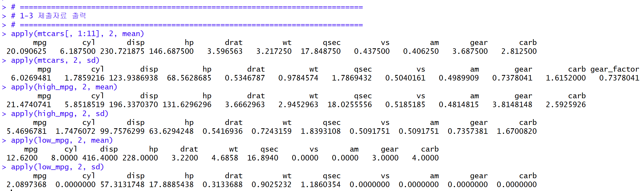Click the low_mpg mean value 4.6858
Image resolution: width=644 pixels, height=191 pixels.
click(x=225, y=158)
